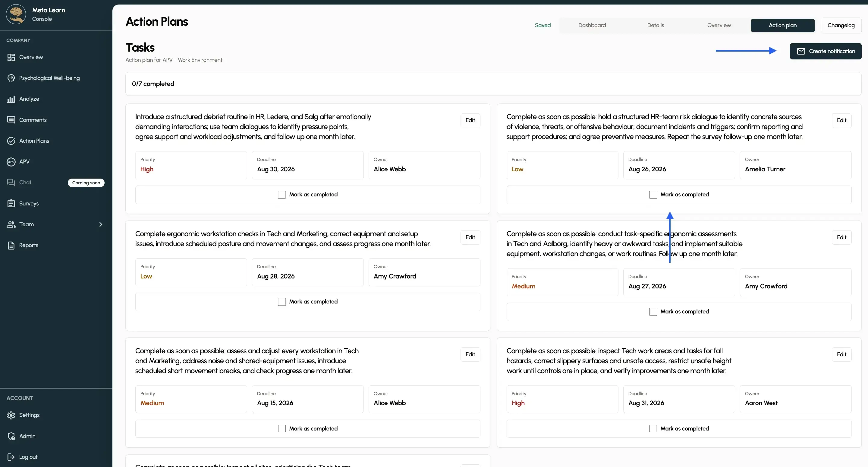Click the Team people icon
Screen dimensions: 868x467
click(x=11, y=224)
